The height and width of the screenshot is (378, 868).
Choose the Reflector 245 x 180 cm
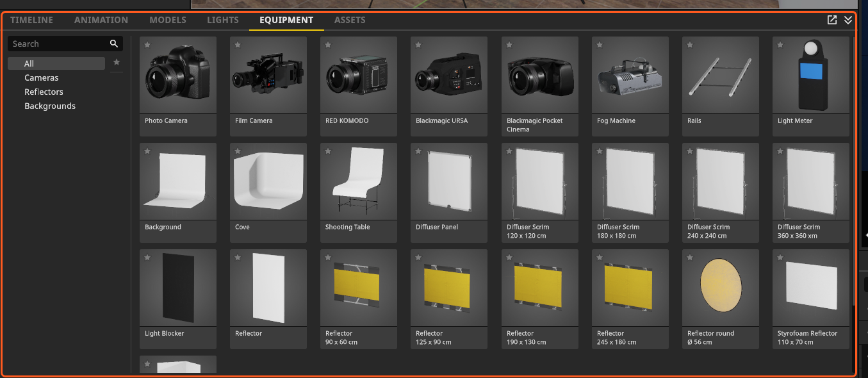point(630,299)
